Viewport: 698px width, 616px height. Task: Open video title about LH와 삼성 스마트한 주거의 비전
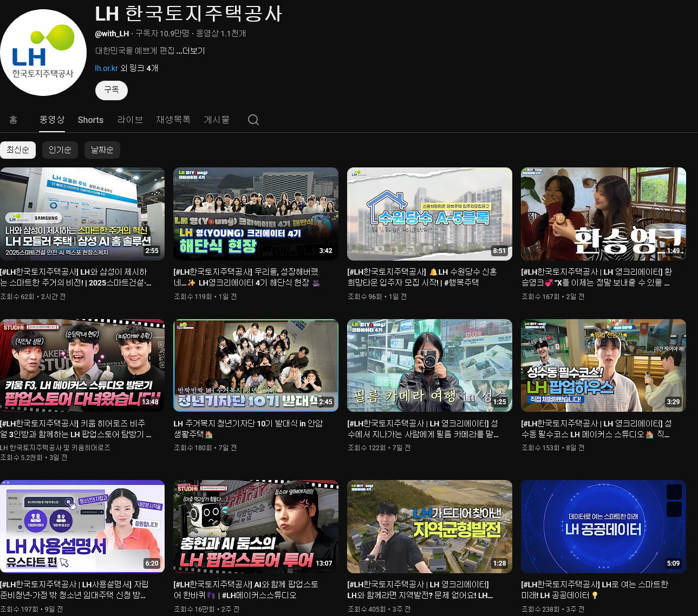[76, 277]
